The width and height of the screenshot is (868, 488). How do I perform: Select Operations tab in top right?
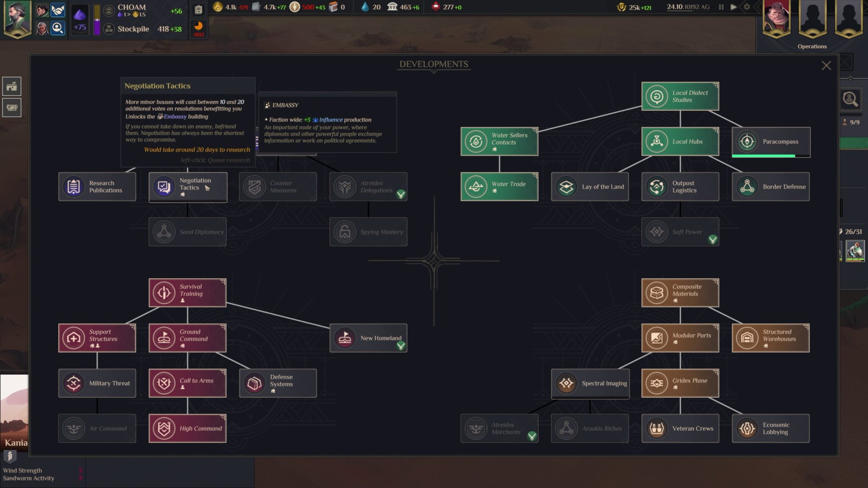pos(812,47)
